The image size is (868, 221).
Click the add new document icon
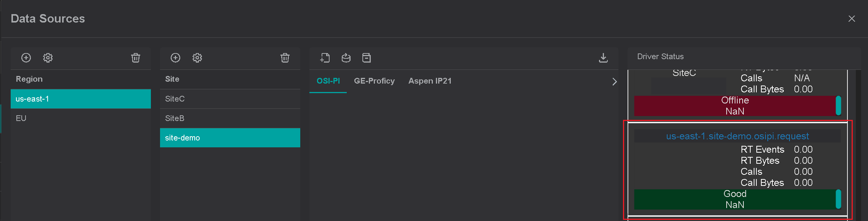click(x=325, y=58)
